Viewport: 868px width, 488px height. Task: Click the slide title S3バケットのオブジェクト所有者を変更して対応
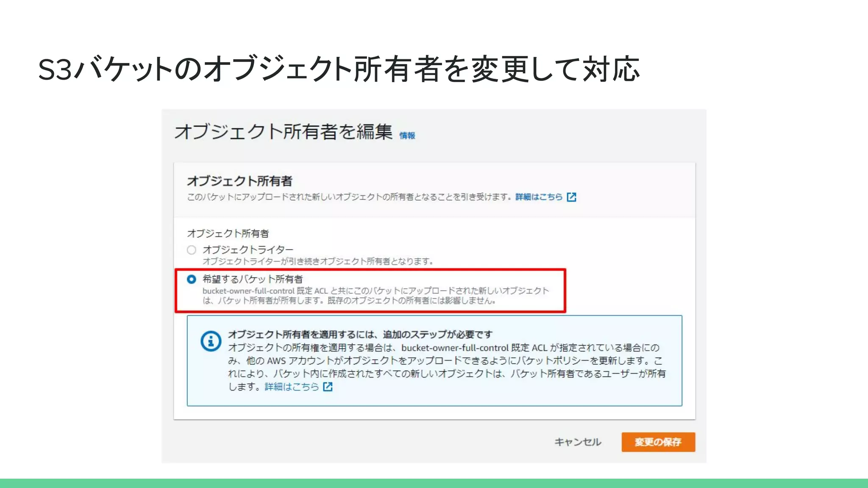click(339, 69)
